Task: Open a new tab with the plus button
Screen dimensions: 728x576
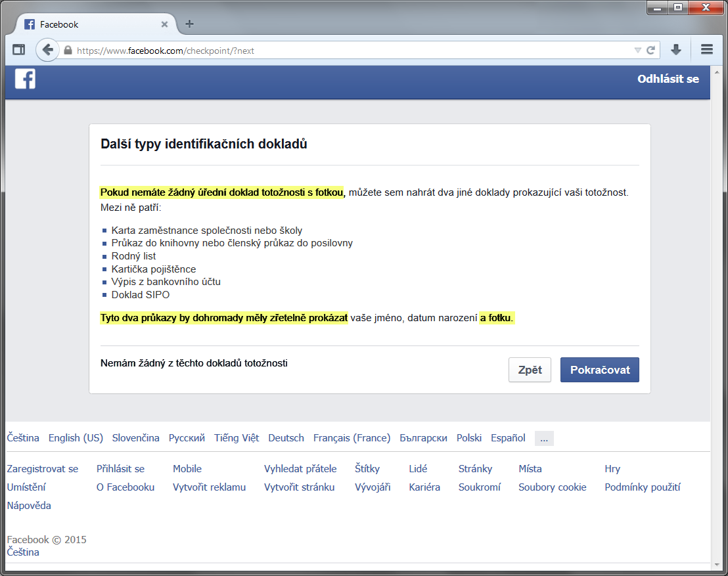Action: 189,24
